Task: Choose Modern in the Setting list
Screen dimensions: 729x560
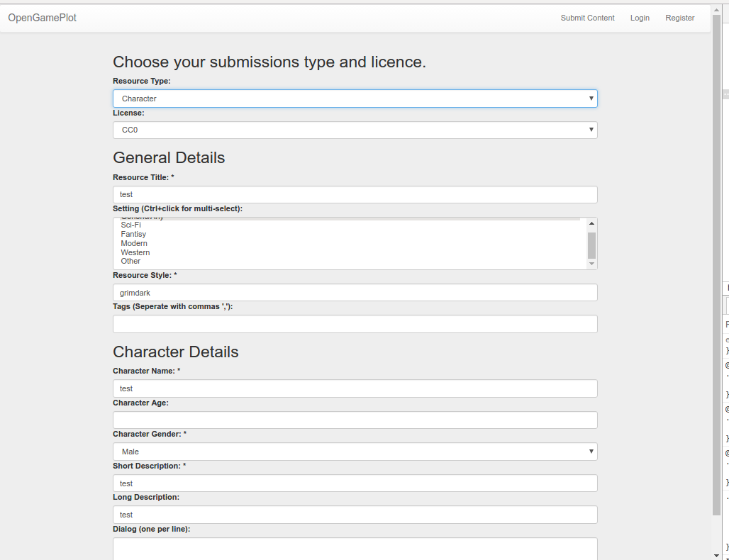Action: (x=134, y=244)
